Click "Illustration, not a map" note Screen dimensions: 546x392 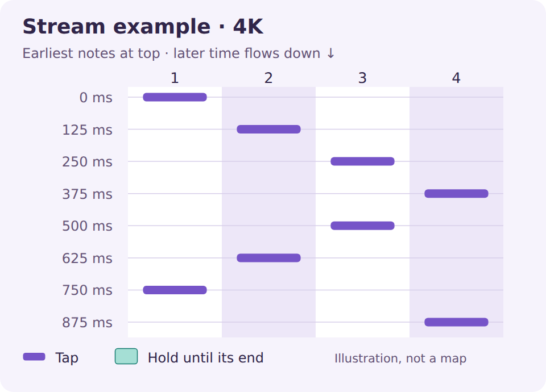400,358
